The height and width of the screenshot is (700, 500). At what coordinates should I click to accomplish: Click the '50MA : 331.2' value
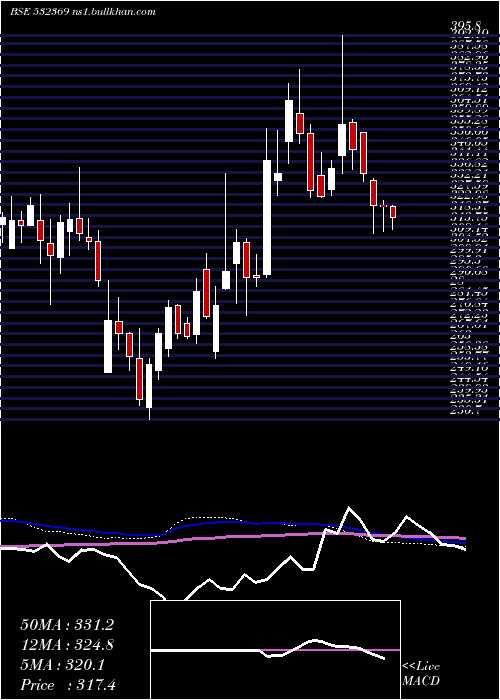(67, 624)
